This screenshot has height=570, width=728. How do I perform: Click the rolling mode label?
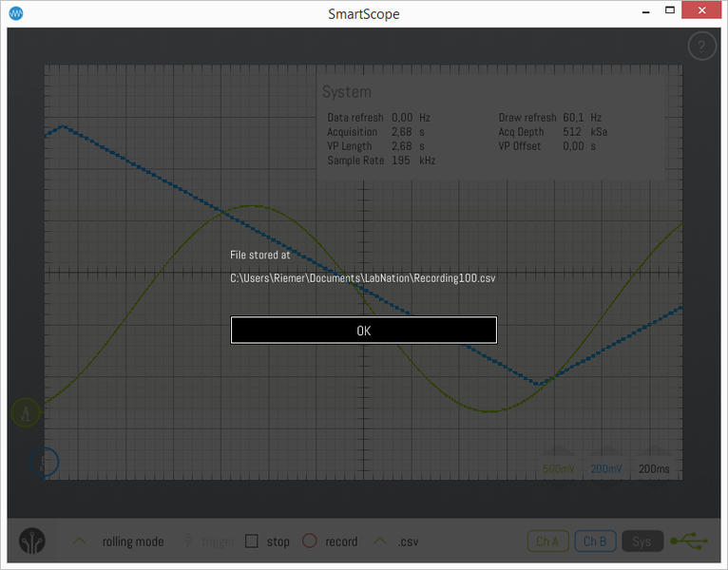[x=133, y=541]
